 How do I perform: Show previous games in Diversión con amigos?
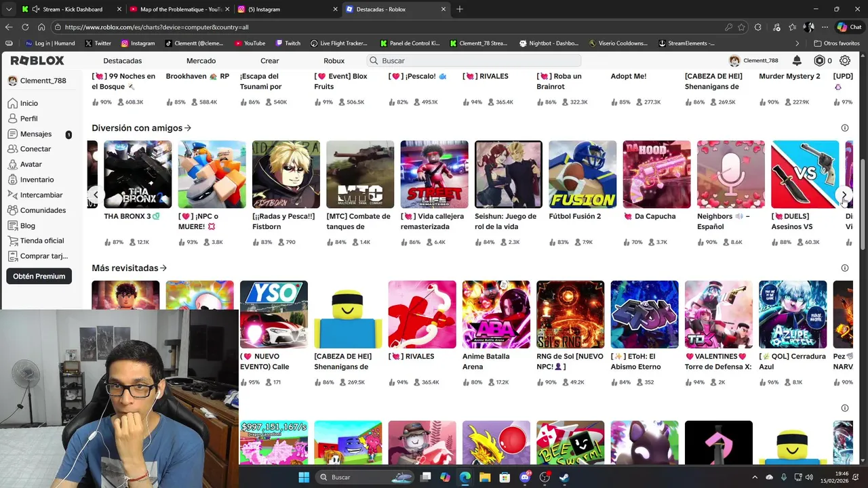click(x=96, y=195)
